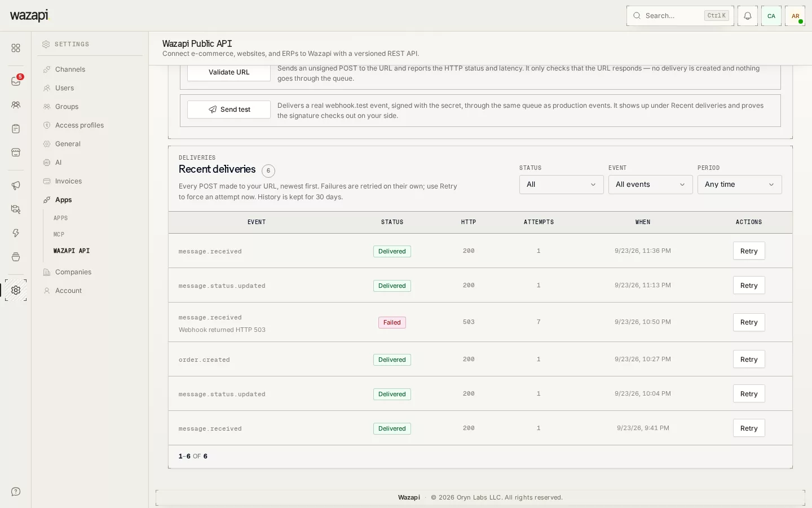The width and height of the screenshot is (812, 508).
Task: Open the contacts people icon in left rail
Action: [x=16, y=105]
